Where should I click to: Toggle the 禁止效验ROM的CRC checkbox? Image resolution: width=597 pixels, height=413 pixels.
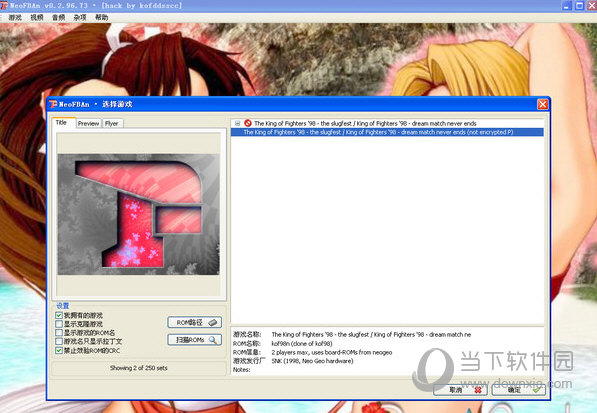tap(59, 350)
